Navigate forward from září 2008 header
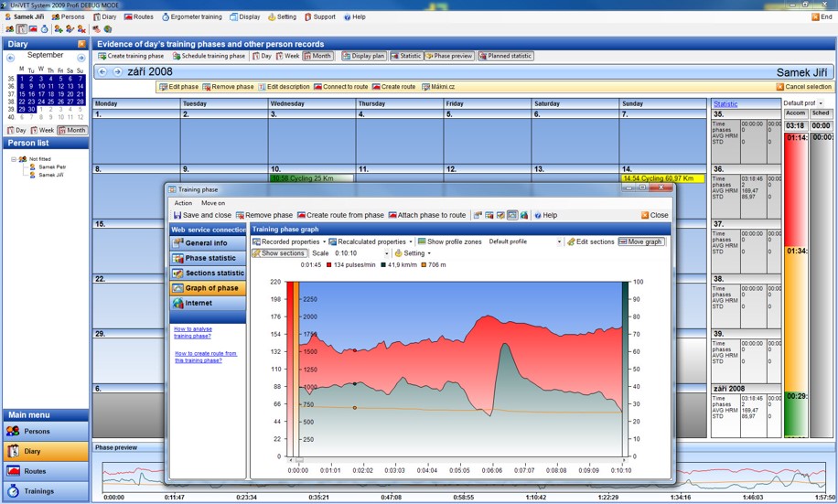The image size is (838, 504). point(117,71)
